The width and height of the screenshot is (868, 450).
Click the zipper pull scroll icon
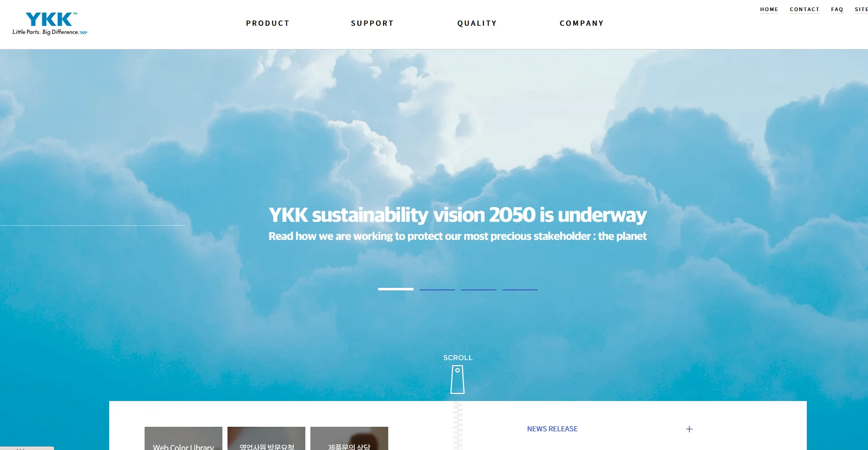click(458, 379)
